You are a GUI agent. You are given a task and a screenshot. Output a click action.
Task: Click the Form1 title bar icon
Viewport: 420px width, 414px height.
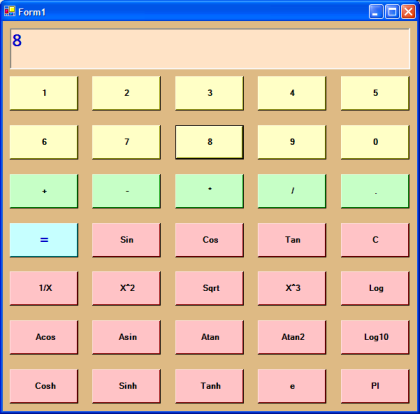10,12
